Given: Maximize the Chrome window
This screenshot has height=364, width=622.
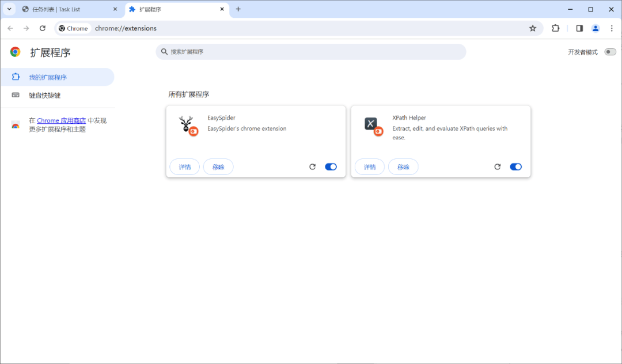Looking at the screenshot, I should (x=591, y=9).
